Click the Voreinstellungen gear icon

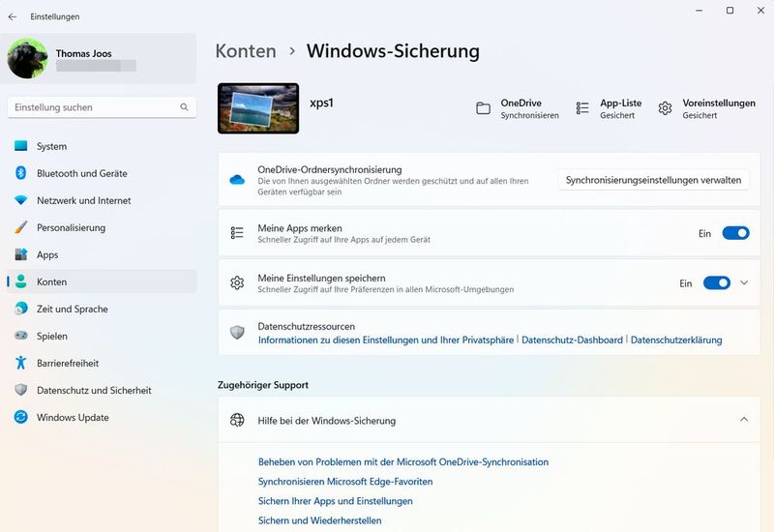point(665,108)
